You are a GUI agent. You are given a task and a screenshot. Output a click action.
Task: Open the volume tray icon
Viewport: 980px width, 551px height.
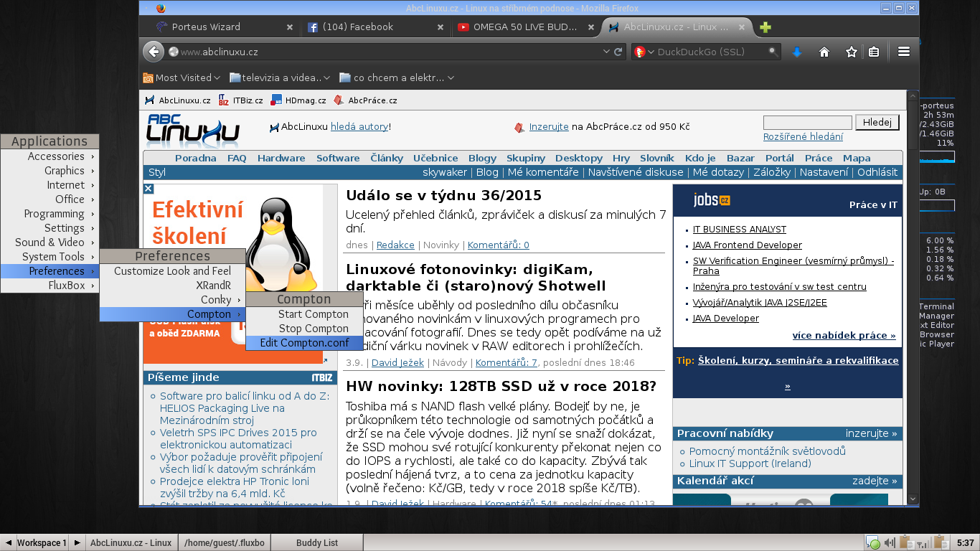click(x=890, y=542)
